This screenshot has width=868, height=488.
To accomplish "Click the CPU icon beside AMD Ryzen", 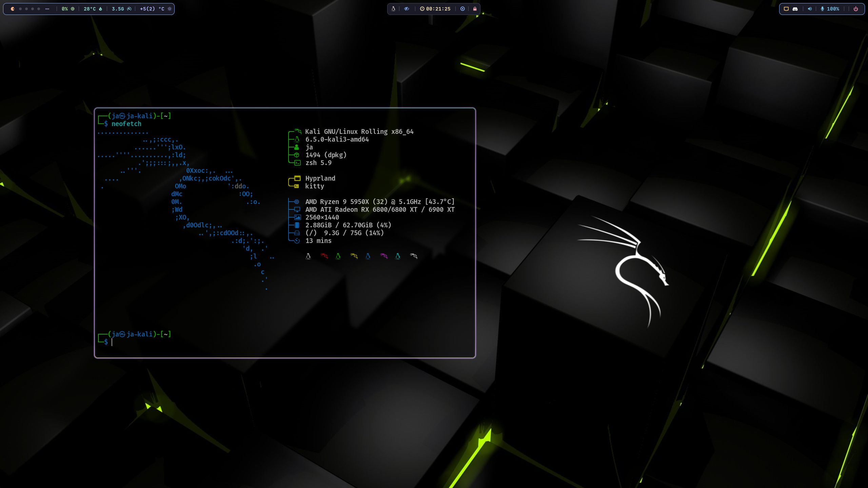I will point(297,202).
